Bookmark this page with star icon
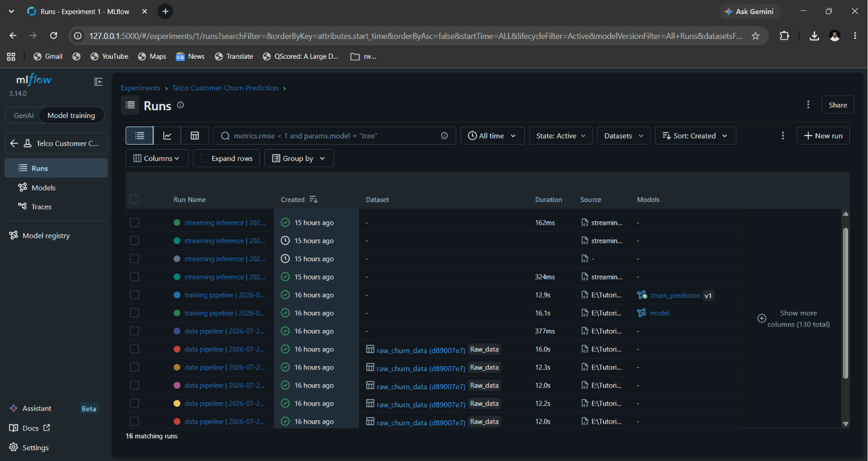The image size is (868, 461). [x=756, y=36]
